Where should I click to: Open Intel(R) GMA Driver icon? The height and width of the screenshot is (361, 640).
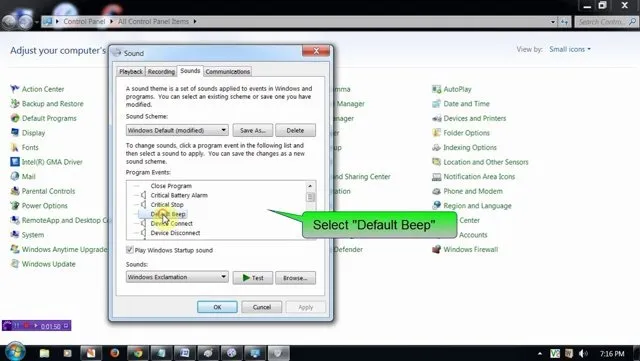pyautogui.click(x=15, y=162)
